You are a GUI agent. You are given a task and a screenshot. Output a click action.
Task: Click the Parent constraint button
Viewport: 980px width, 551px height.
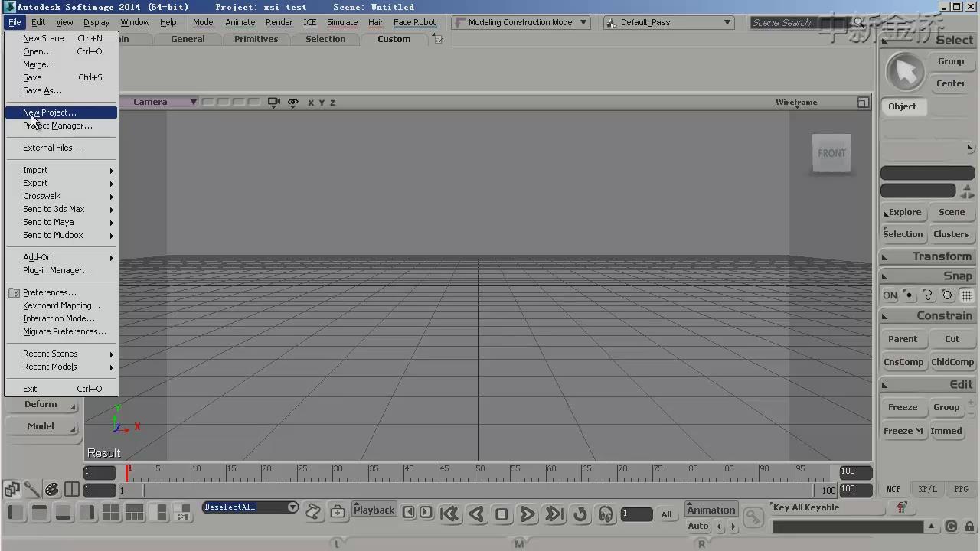(903, 339)
